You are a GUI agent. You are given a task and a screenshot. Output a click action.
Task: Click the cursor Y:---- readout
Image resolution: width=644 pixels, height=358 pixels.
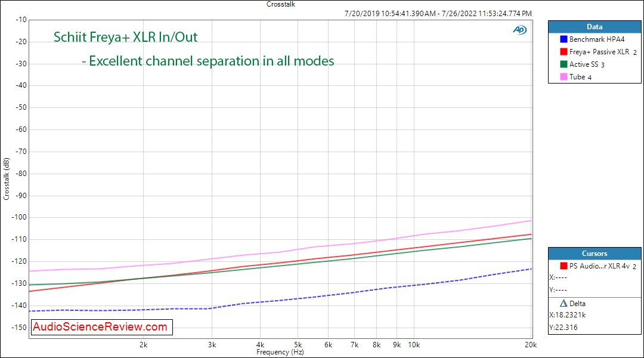tap(558, 290)
